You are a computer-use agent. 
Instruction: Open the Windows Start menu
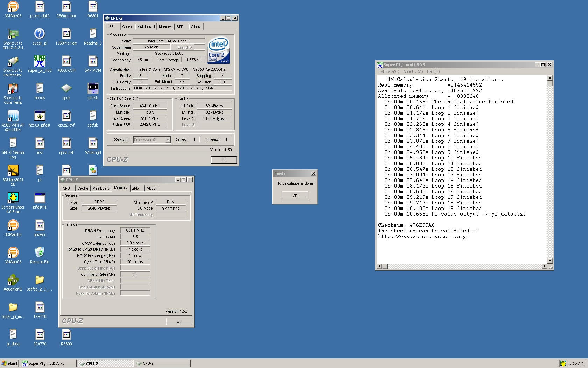click(x=9, y=363)
